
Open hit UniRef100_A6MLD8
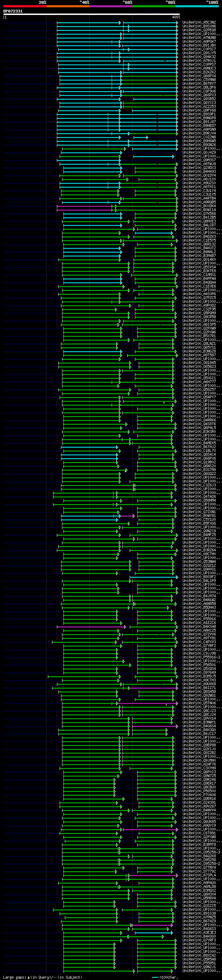[199, 886]
